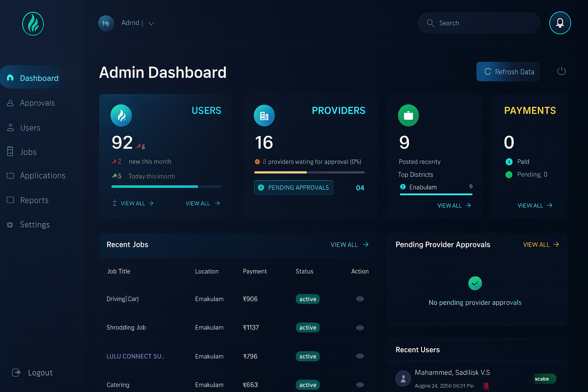This screenshot has width=588, height=392.
Task: Click the flame icon on the Users card
Action: [121, 115]
